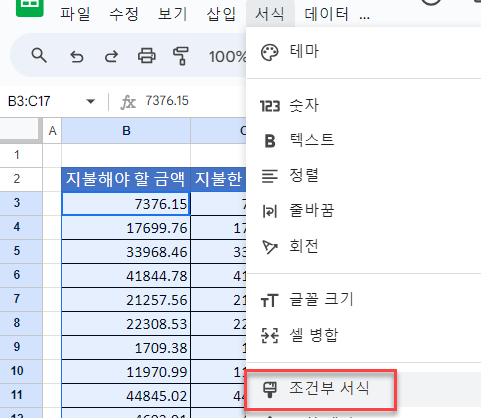Click the formula bar value 7376.15

click(x=167, y=101)
